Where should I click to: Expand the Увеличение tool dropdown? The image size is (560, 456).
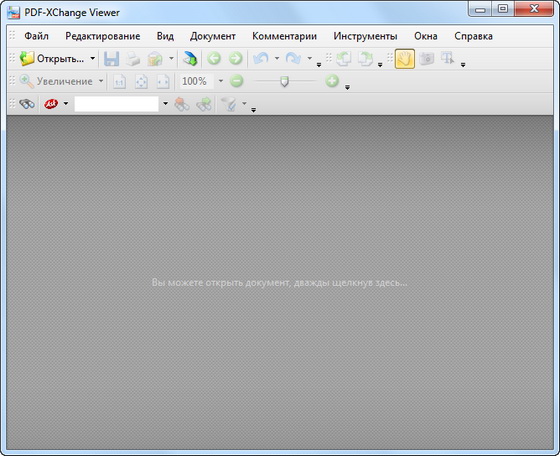101,81
